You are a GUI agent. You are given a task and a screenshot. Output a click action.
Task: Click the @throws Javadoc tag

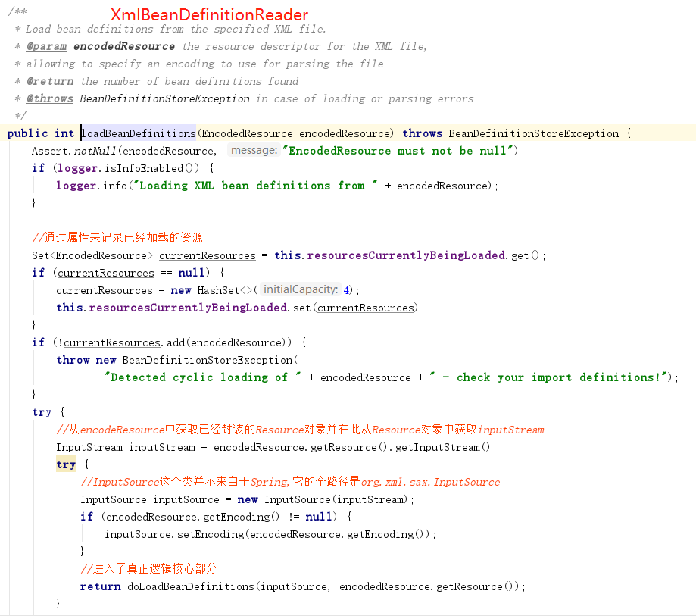[50, 98]
